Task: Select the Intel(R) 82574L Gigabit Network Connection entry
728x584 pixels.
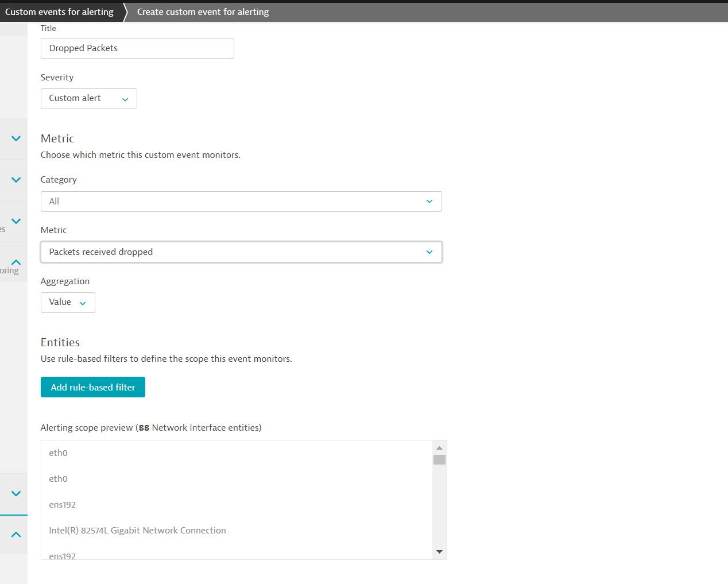Action: coord(138,531)
